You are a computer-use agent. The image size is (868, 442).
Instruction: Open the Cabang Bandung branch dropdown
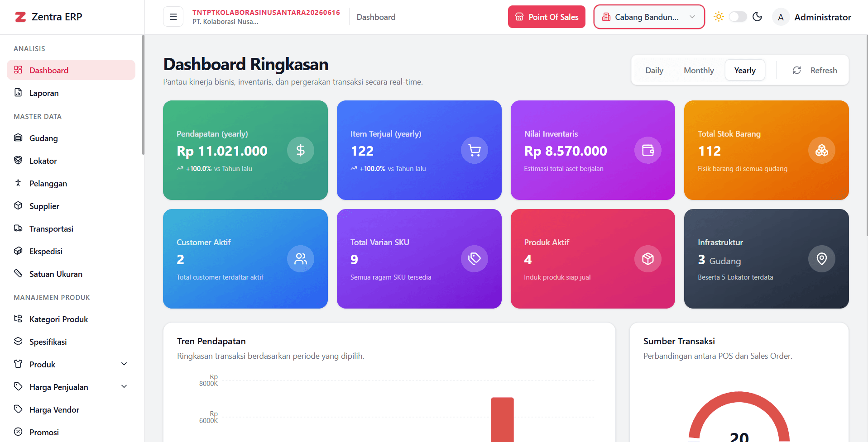pos(649,17)
